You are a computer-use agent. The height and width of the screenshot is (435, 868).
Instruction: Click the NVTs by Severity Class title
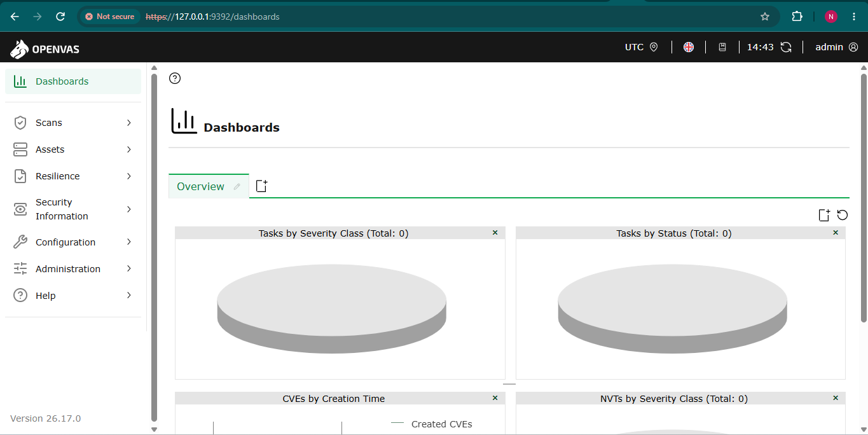pos(674,399)
